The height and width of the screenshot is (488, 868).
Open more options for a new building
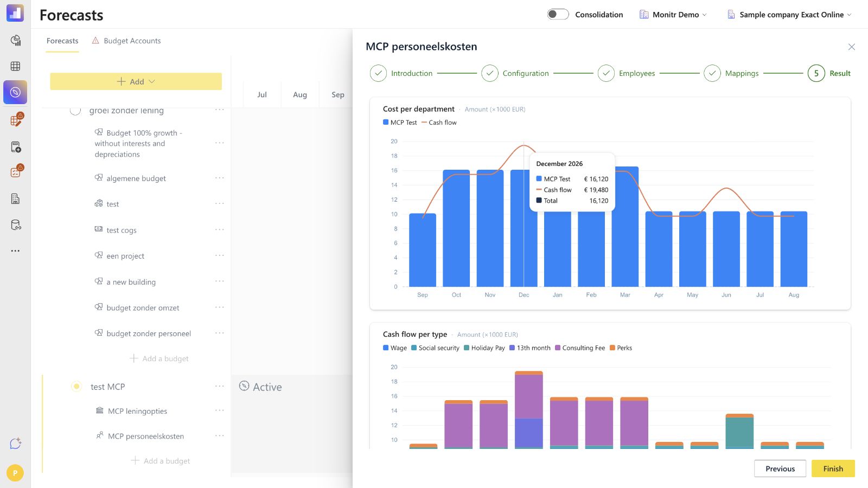point(220,281)
